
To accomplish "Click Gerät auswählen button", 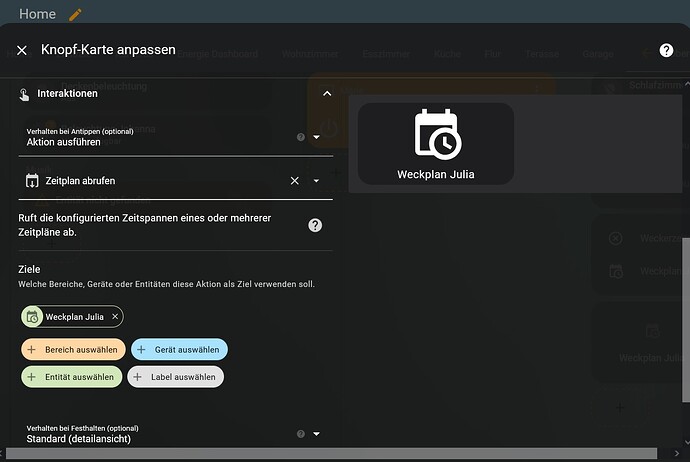I will pos(180,349).
